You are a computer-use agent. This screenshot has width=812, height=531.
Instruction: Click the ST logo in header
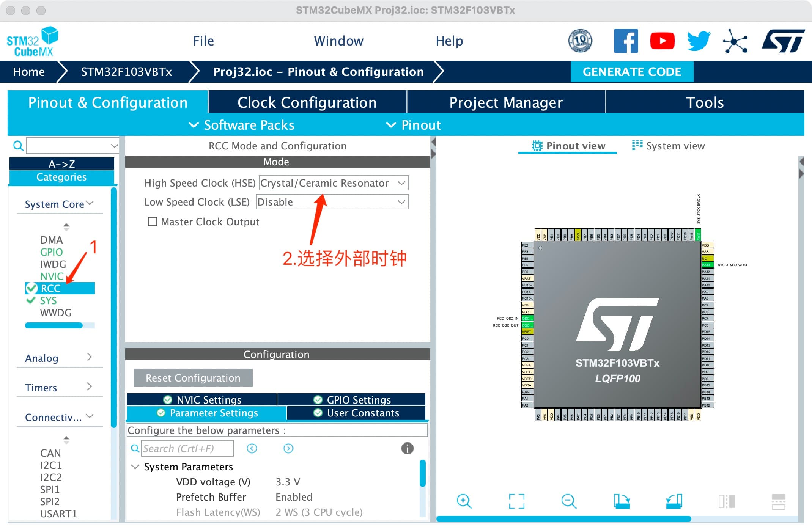click(x=783, y=41)
